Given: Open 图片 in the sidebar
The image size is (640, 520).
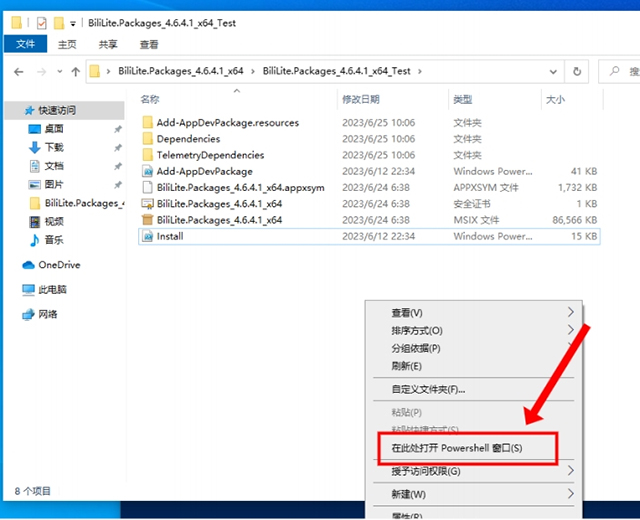Looking at the screenshot, I should click(x=54, y=184).
